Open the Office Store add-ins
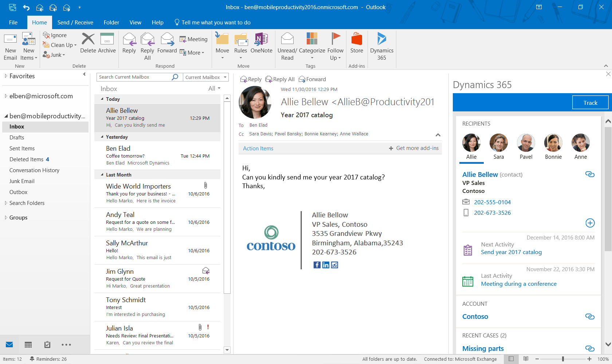Screen dimensions: 612x364 [x=357, y=43]
